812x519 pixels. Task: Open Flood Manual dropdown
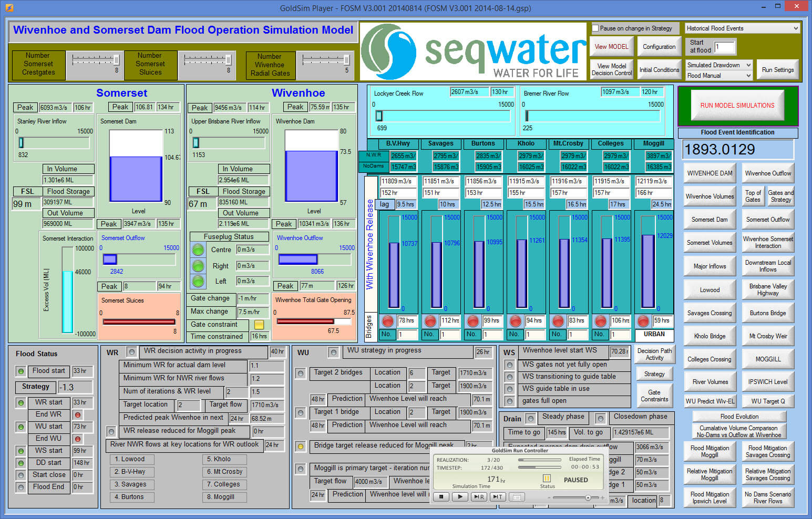pyautogui.click(x=719, y=76)
